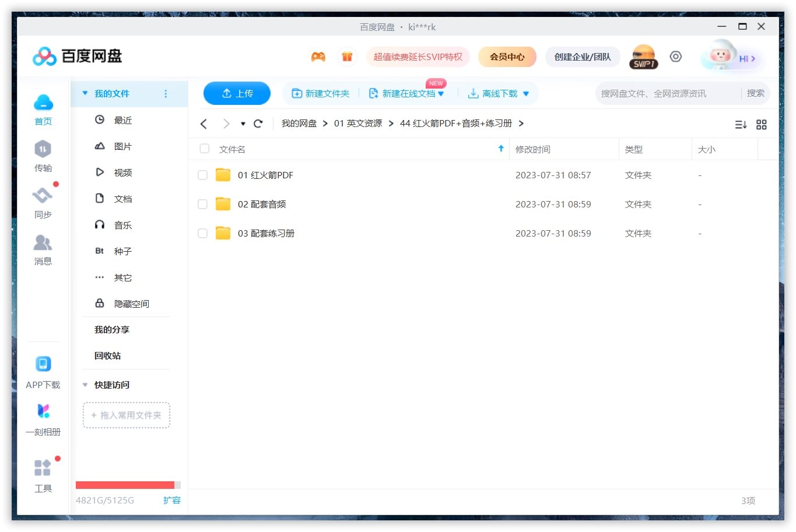Image resolution: width=796 pixels, height=532 pixels.
Task: Open the 新建在线文档 dropdown arrow
Action: (441, 93)
